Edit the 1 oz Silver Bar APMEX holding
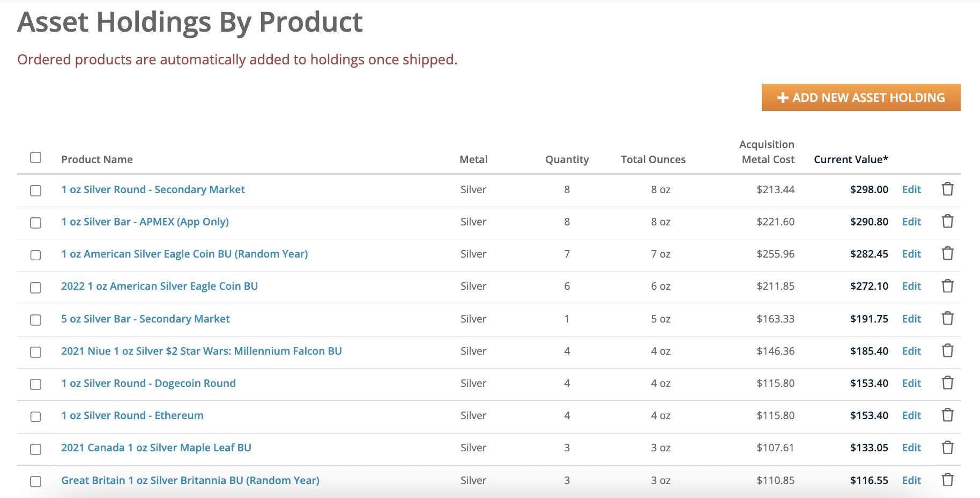The height and width of the screenshot is (498, 980). tap(911, 222)
